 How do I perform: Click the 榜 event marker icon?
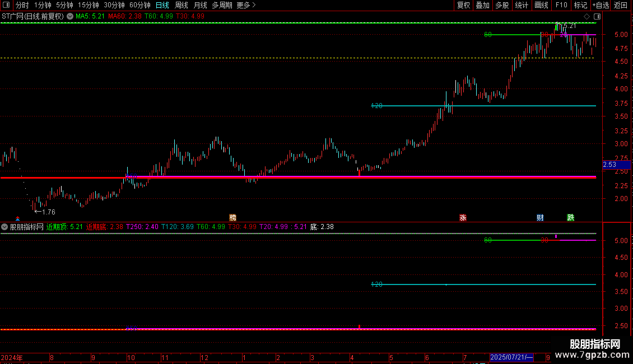click(x=232, y=217)
